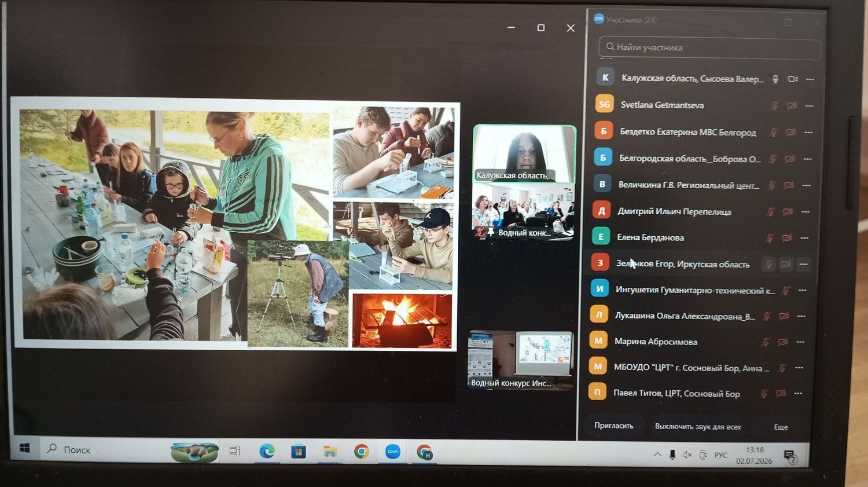868x487 pixels.
Task: Toggle microphone of Елена Берданова
Action: pos(769,238)
